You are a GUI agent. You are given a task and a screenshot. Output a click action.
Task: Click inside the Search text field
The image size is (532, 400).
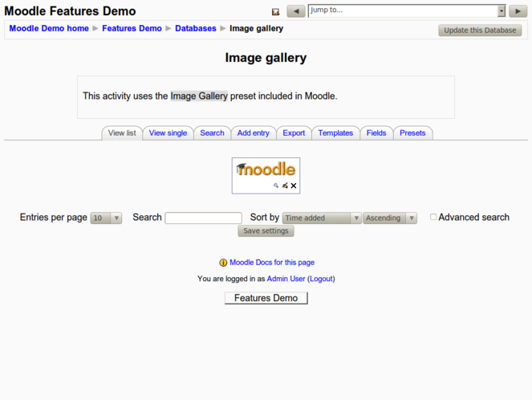(x=203, y=218)
